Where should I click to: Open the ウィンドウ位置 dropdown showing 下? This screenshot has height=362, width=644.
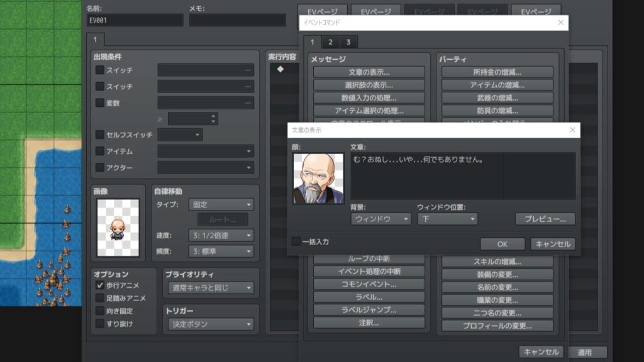point(448,220)
